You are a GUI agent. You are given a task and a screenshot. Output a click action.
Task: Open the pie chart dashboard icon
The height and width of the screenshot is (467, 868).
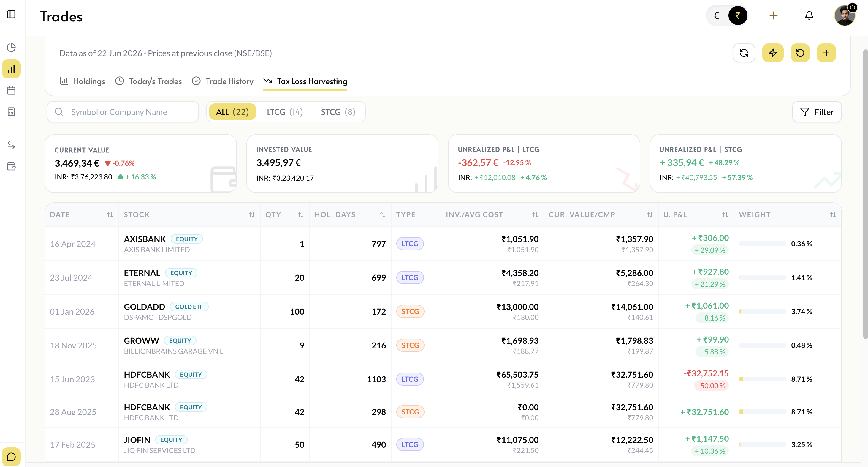pos(12,47)
